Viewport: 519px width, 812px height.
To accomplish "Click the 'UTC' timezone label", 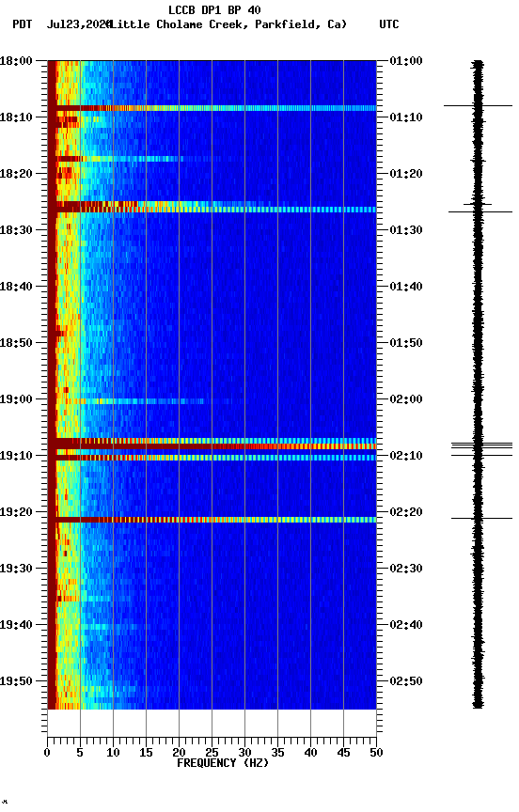I will (389, 24).
